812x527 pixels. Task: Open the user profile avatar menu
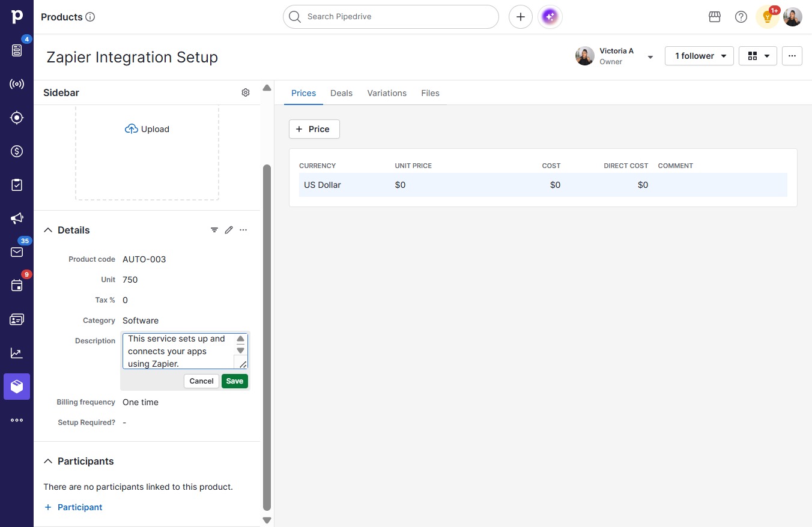click(x=793, y=17)
